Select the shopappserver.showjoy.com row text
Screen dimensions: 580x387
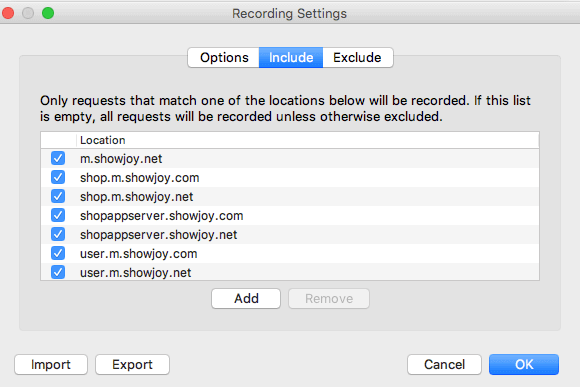[x=162, y=216]
